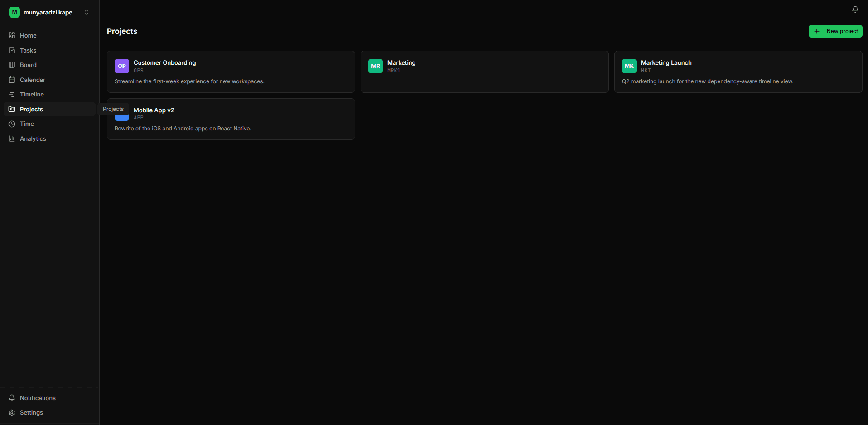868x425 pixels.
Task: Click the munyaradzi kape... workspace name
Action: click(51, 12)
